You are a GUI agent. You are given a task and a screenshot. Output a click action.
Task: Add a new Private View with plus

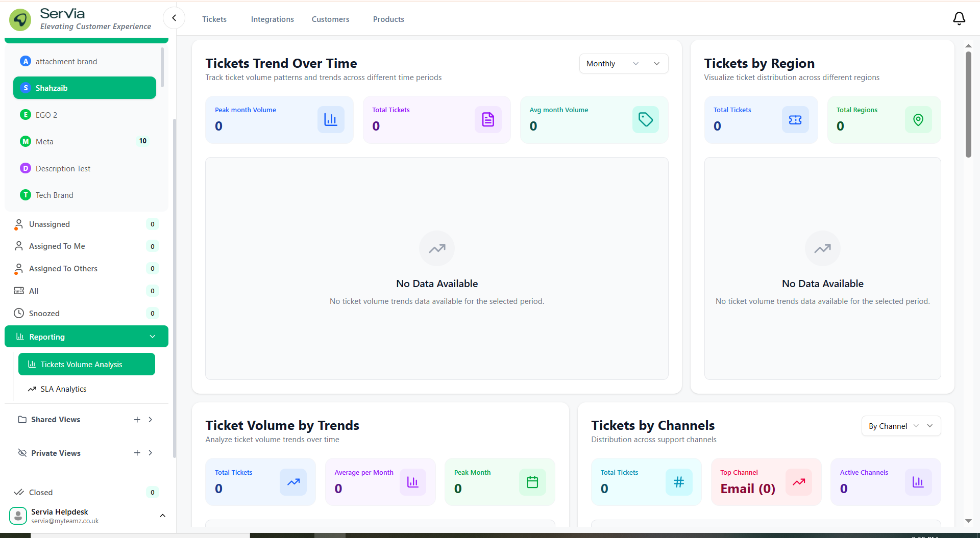(137, 453)
